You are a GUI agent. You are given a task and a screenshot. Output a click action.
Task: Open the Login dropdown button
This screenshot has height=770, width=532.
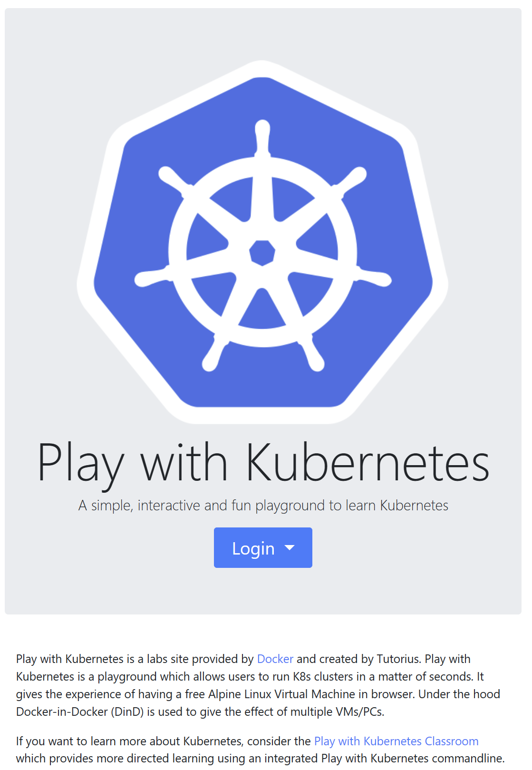click(x=263, y=547)
